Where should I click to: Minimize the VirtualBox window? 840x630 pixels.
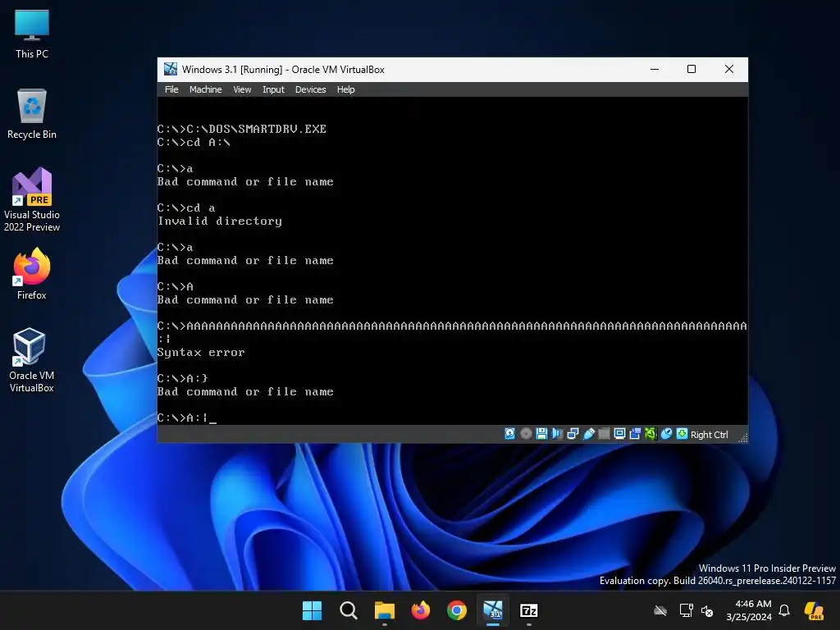coord(655,69)
